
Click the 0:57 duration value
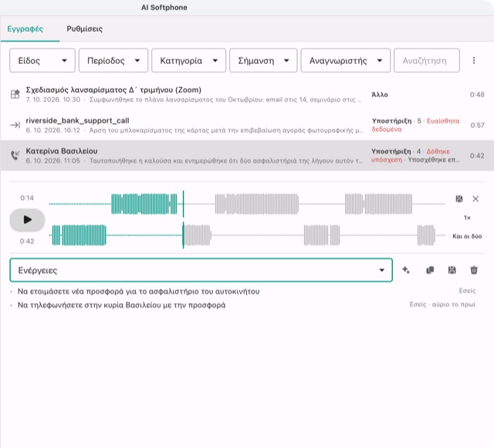point(477,125)
